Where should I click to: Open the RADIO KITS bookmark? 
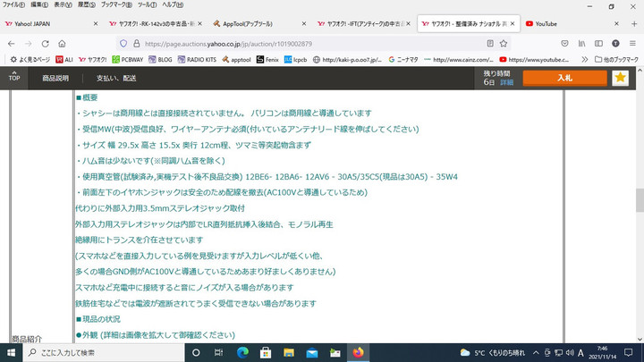(201, 60)
